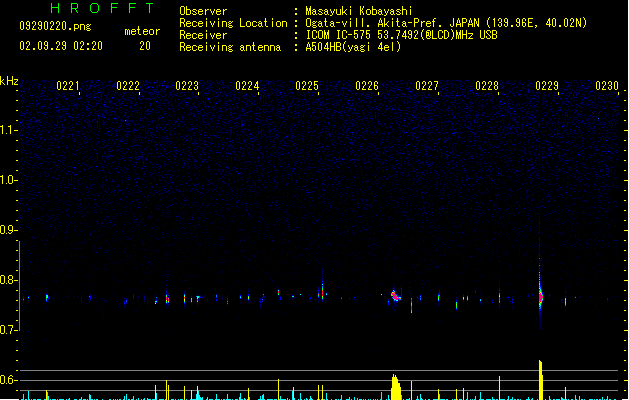Click the timestamp 02.09.29 02:20

[x=61, y=46]
